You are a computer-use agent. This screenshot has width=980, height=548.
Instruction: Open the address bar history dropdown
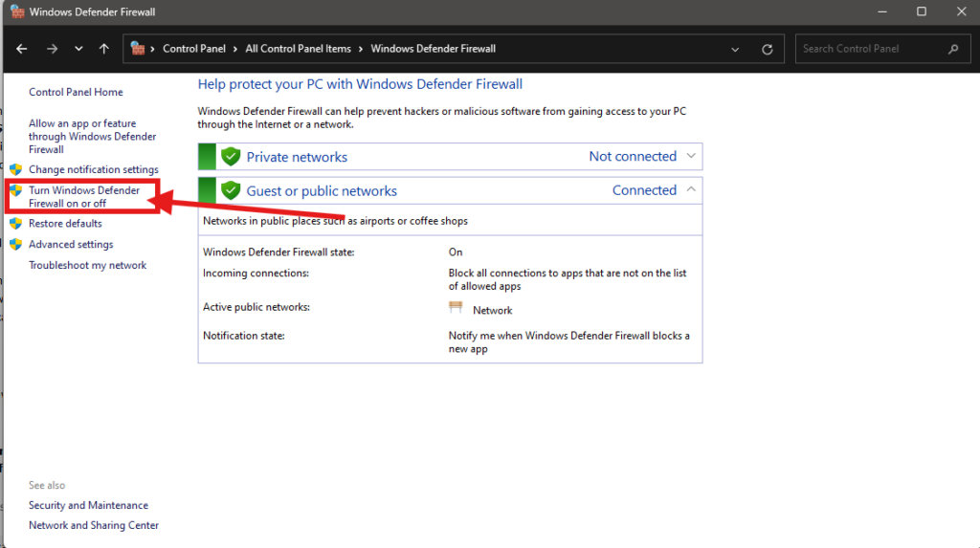[x=735, y=50]
